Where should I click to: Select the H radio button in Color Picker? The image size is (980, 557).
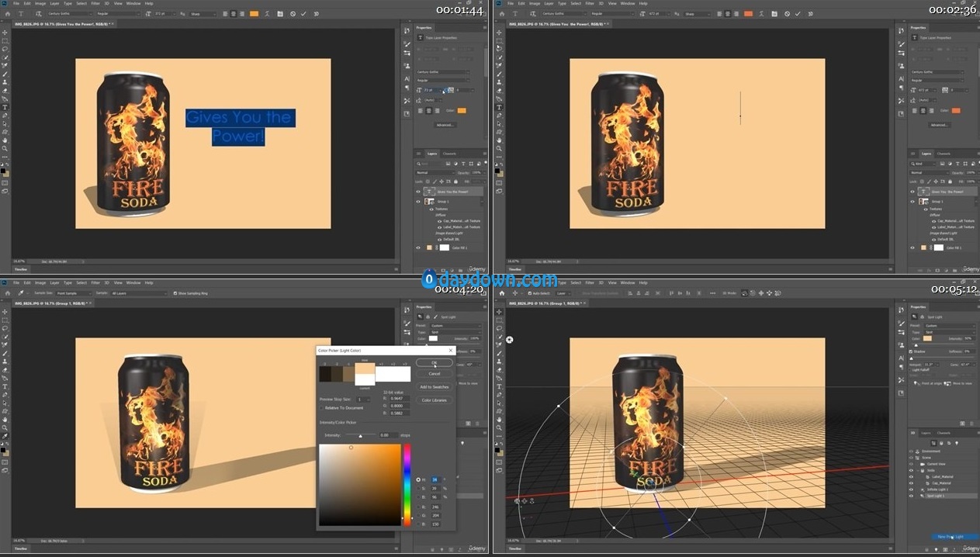point(418,479)
